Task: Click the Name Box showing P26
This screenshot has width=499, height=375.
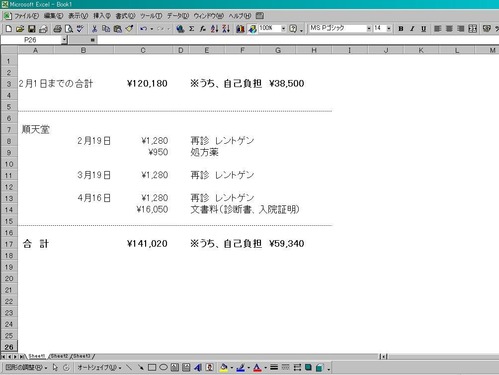Action: [31, 40]
